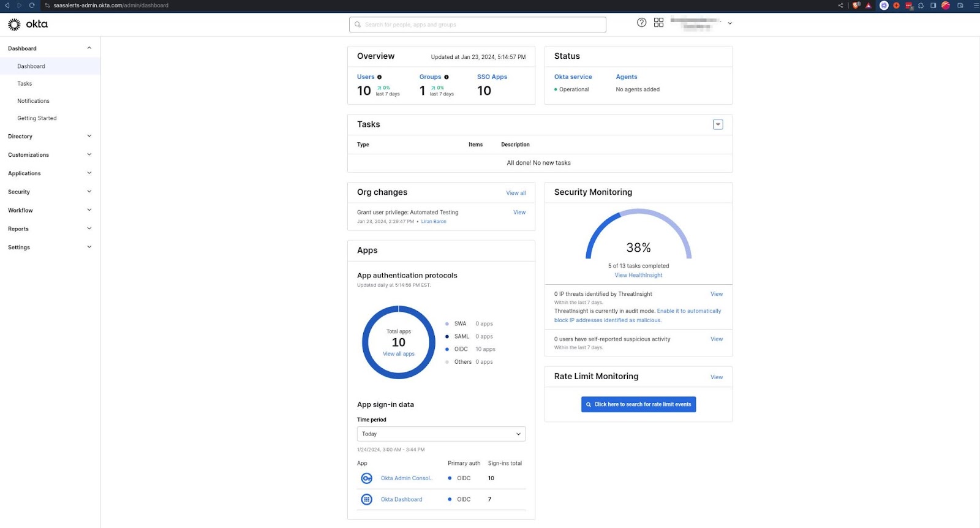
Task: Expand the Reports sidebar section
Action: pyautogui.click(x=89, y=228)
